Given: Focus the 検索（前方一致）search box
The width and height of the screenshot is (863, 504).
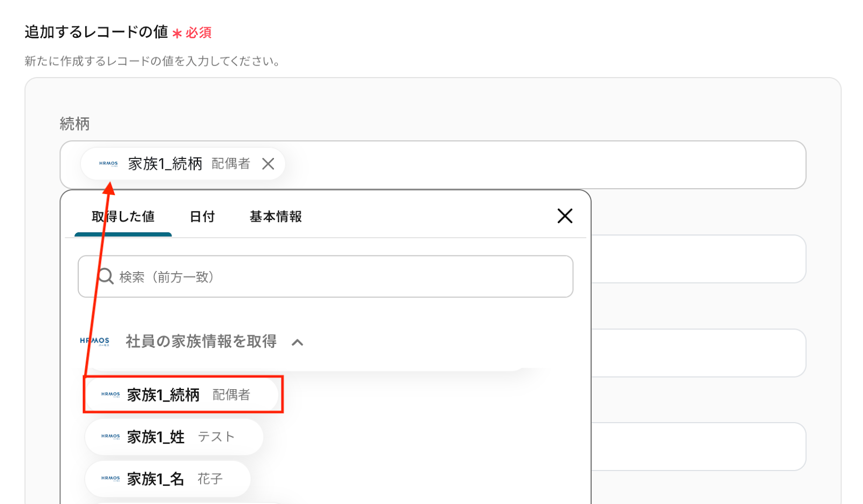Looking at the screenshot, I should coord(325,277).
